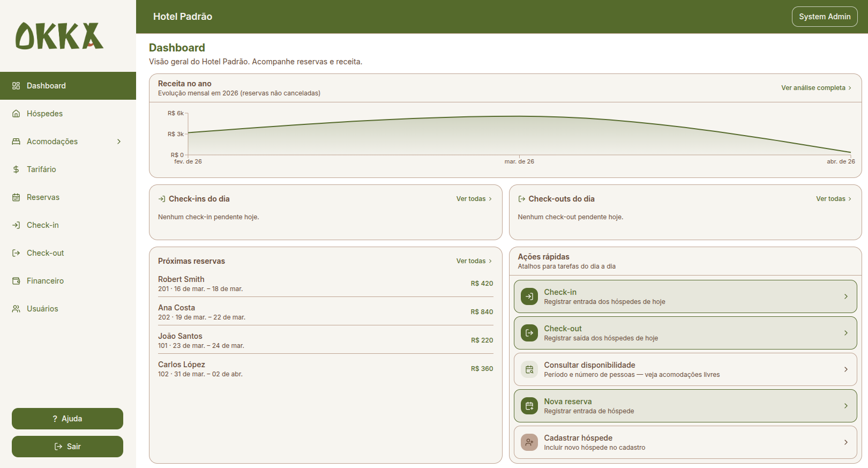Click the Tarifário dollar sign icon
Viewport: 868px width, 468px height.
[16, 169]
